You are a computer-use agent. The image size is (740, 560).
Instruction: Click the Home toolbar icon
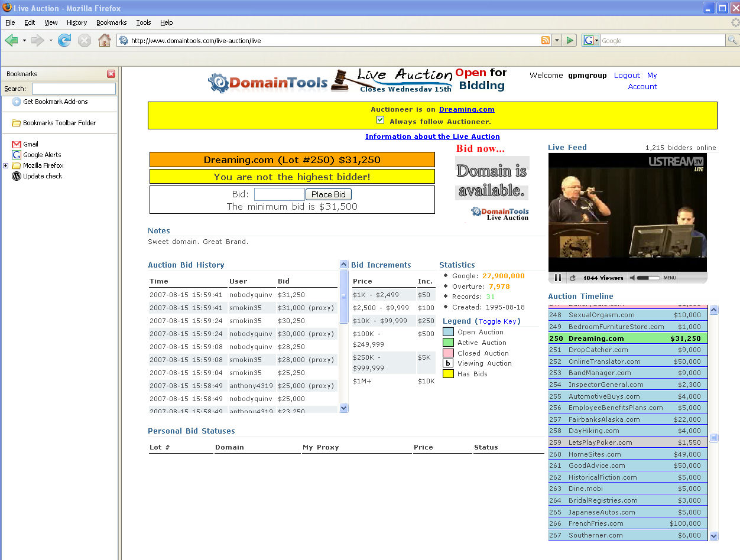[x=104, y=40]
